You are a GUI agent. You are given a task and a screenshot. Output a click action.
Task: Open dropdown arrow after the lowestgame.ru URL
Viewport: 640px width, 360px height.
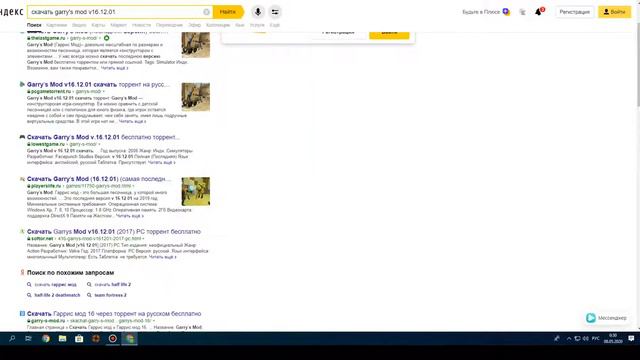click(99, 144)
